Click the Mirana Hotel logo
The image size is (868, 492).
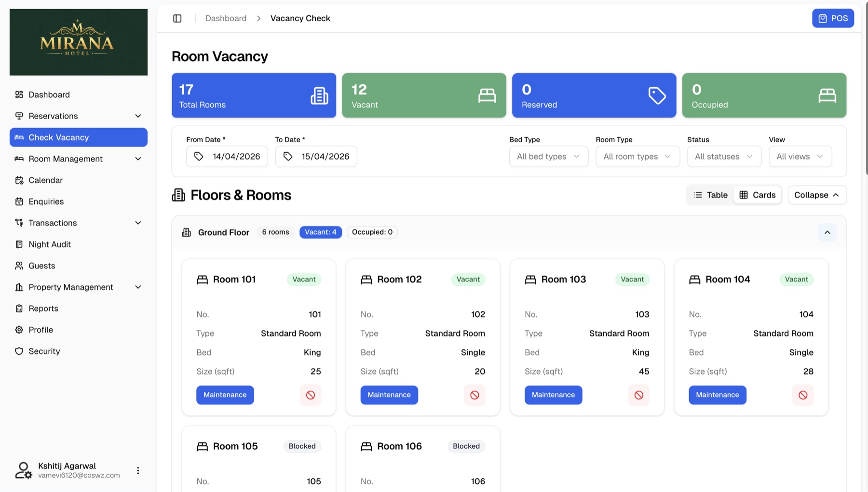tap(79, 42)
